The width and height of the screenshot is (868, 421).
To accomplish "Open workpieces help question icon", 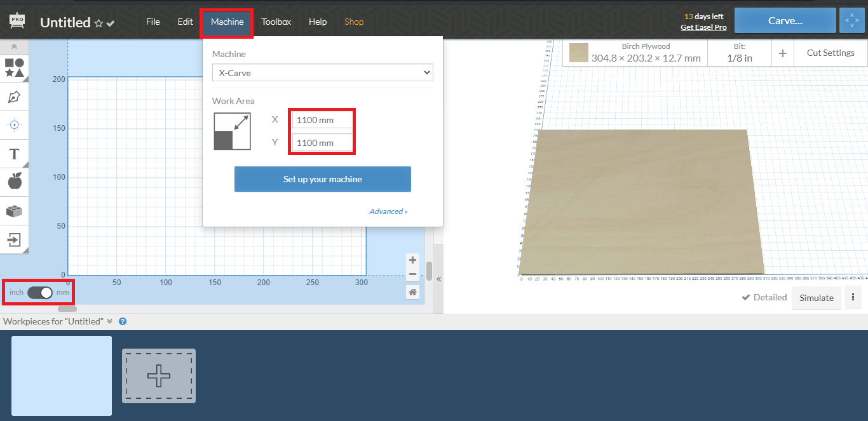I will [123, 321].
